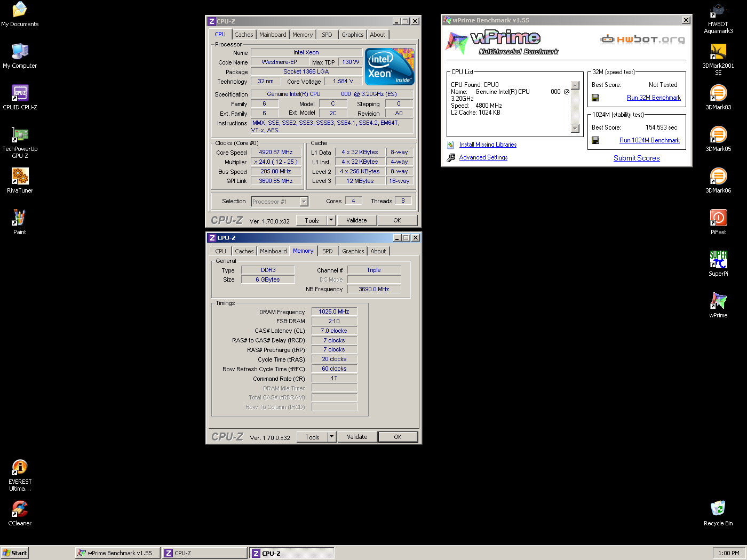Click the HWBOT.org logo in wPrime
The height and width of the screenshot is (560, 747).
click(x=642, y=39)
